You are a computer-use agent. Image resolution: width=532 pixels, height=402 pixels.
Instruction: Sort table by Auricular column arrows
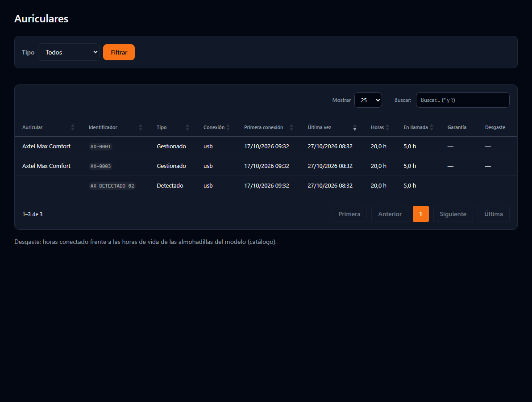point(73,127)
